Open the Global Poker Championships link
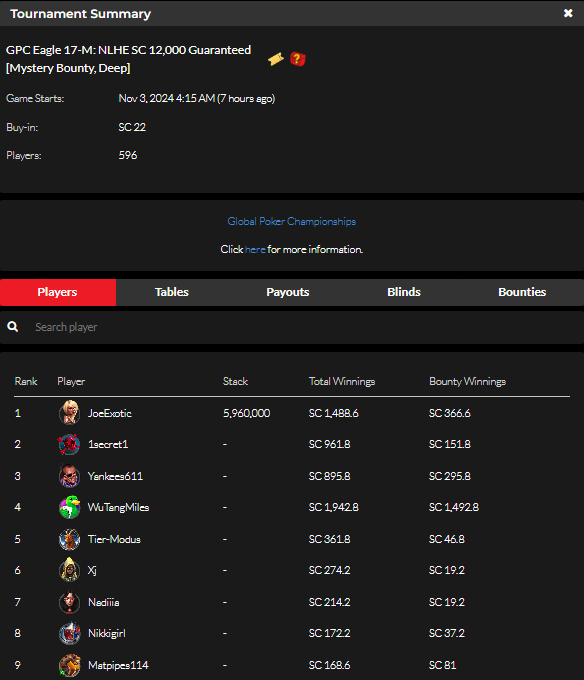Viewport: 584px width, 680px height. 292,222
